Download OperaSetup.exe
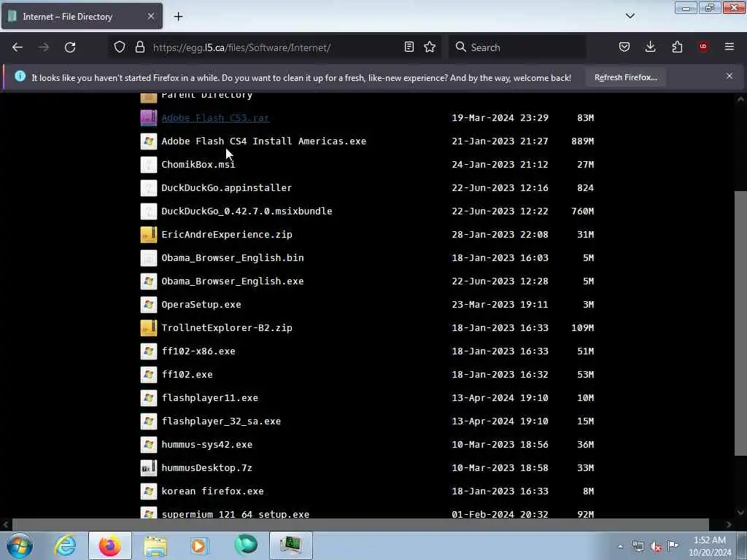 pyautogui.click(x=201, y=304)
